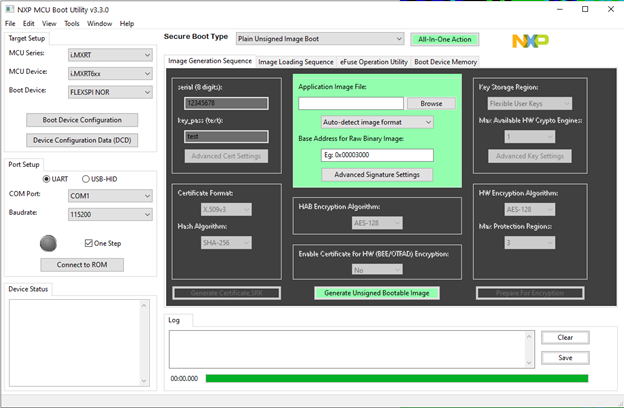
Task: Select the Device Status tab
Action: click(x=28, y=289)
